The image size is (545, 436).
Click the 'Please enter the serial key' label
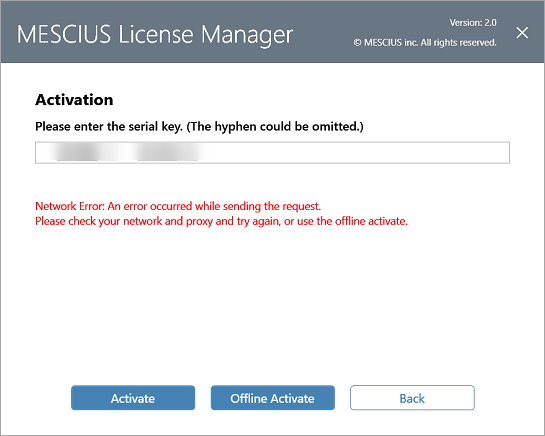pos(109,127)
